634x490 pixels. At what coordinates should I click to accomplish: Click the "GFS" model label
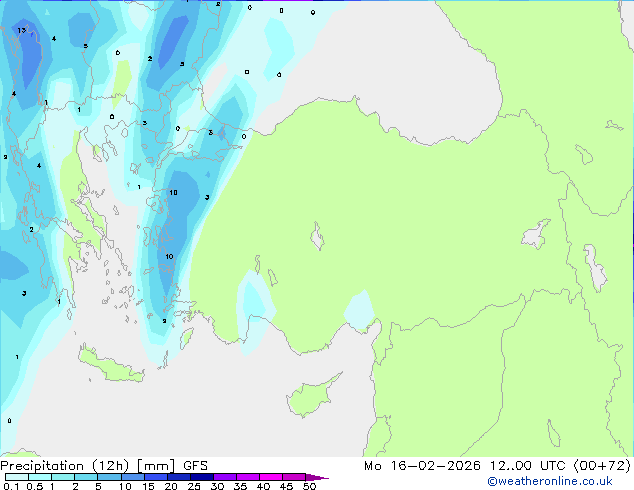pyautogui.click(x=195, y=466)
